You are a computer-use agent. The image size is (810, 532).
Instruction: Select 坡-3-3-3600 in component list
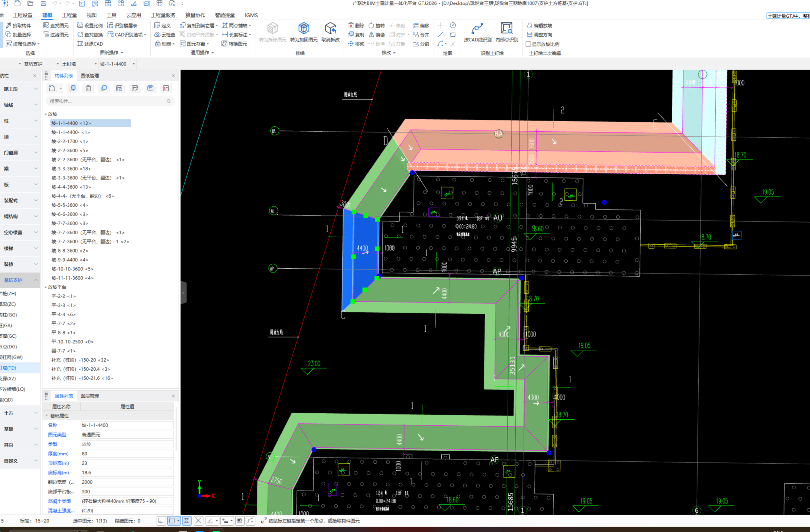coord(71,169)
